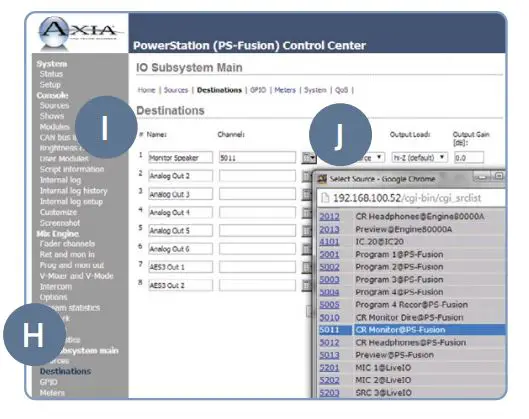529x419 pixels.
Task: Click the channel field for AES3 Out 2
Action: (257, 285)
